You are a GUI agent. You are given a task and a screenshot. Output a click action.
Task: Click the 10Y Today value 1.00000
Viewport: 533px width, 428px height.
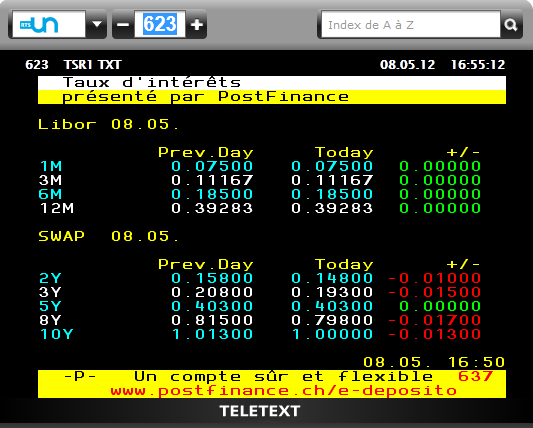pyautogui.click(x=332, y=334)
